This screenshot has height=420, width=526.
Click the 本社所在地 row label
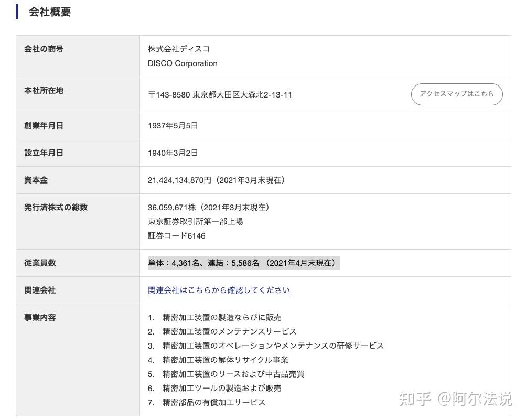click(x=44, y=91)
